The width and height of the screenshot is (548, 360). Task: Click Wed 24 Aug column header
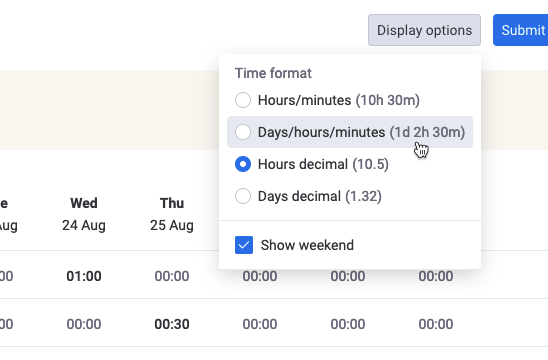(84, 214)
